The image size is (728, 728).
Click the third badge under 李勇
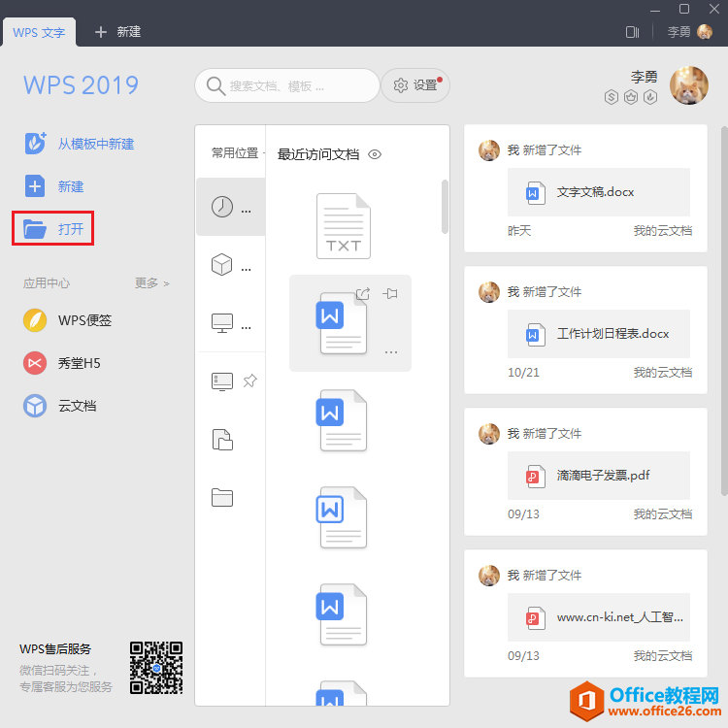(x=650, y=97)
